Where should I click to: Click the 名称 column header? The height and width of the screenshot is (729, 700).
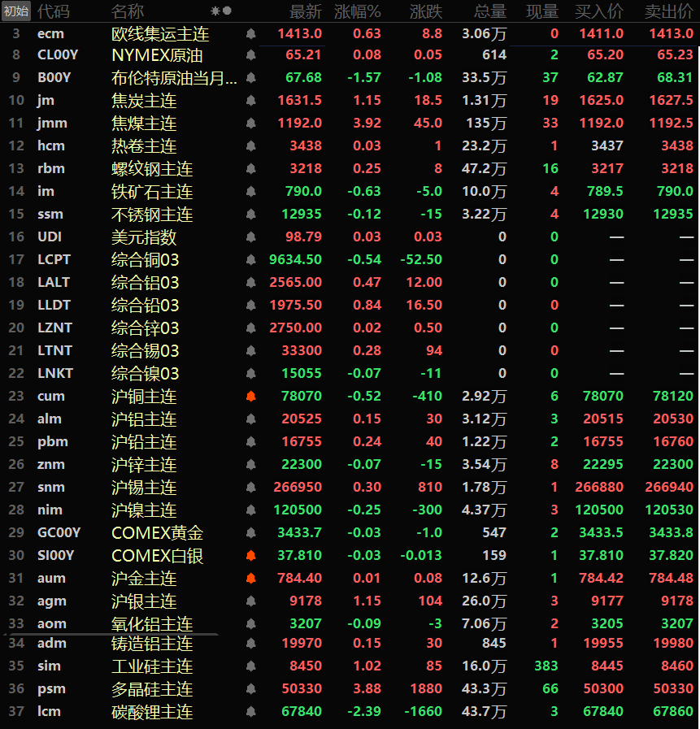(128, 11)
